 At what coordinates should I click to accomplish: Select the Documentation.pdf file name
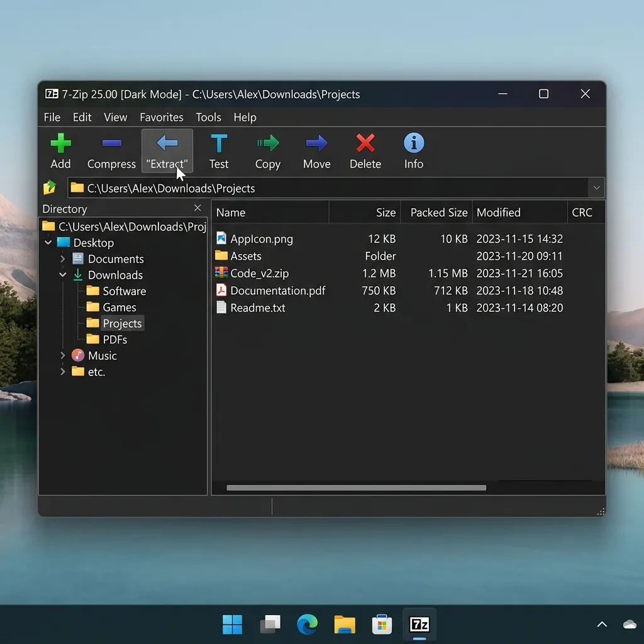pos(277,291)
